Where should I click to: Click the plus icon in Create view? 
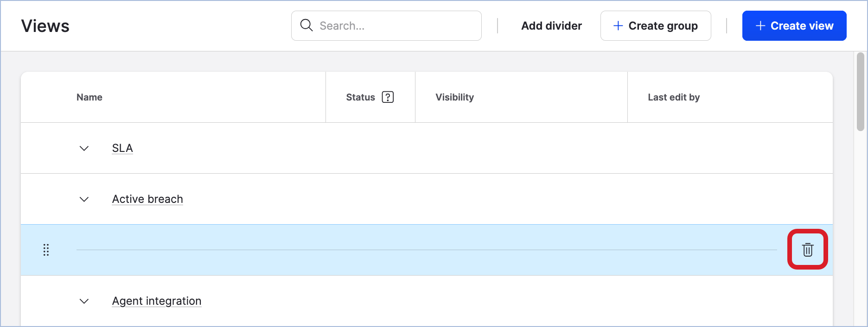tap(760, 26)
